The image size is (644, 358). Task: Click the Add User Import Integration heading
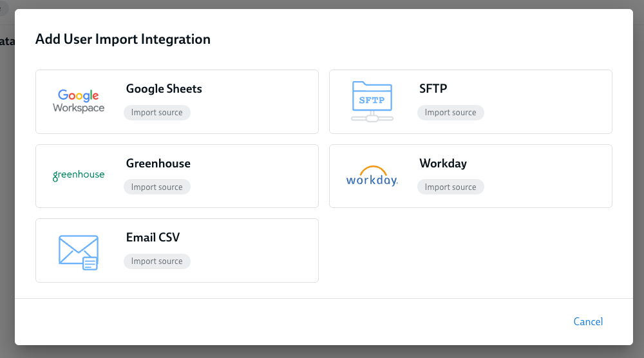pyautogui.click(x=123, y=39)
